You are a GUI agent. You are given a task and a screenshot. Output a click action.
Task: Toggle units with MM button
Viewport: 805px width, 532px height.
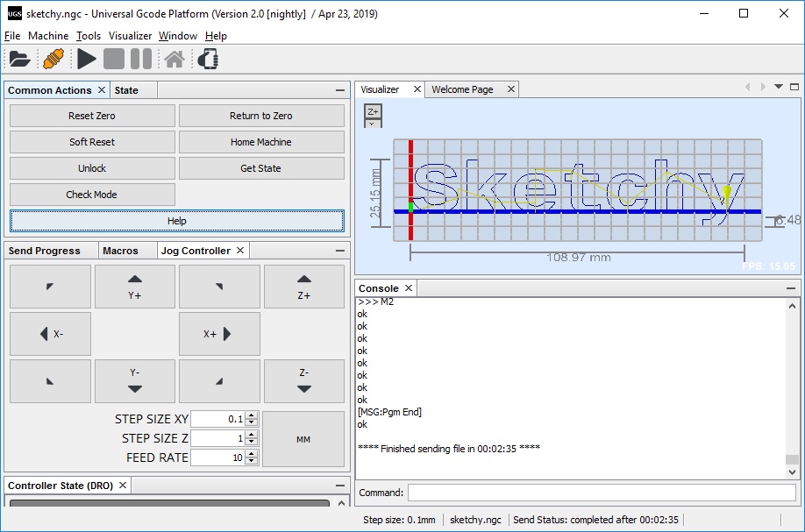click(303, 439)
